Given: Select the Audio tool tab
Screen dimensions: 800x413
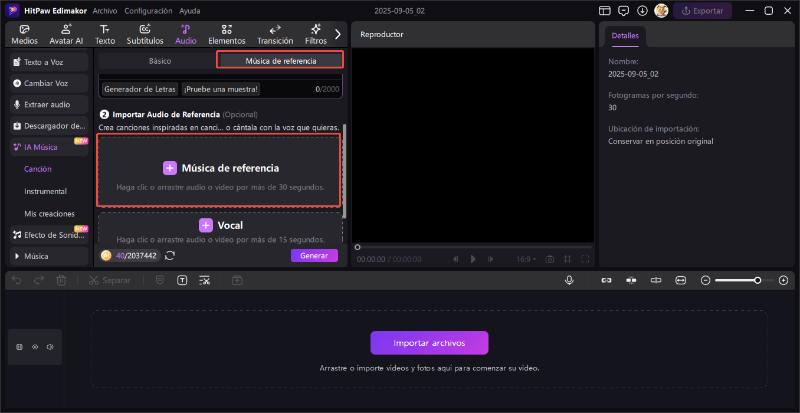Looking at the screenshot, I should pos(186,35).
